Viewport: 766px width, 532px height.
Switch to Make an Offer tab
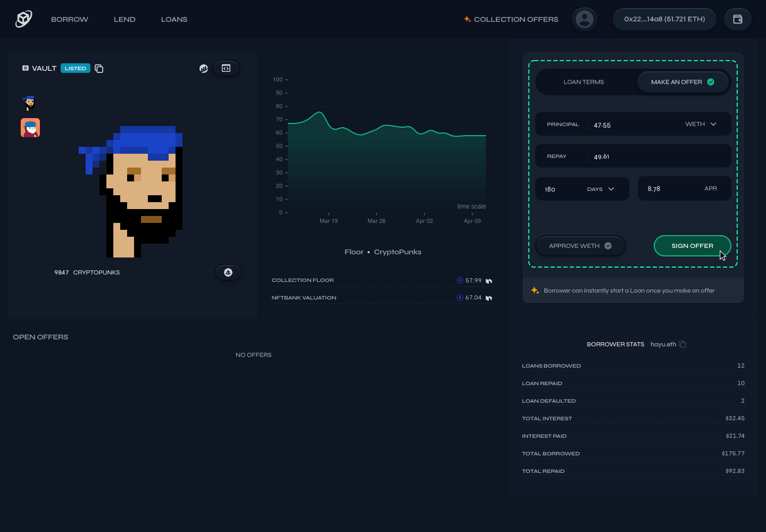tap(682, 82)
